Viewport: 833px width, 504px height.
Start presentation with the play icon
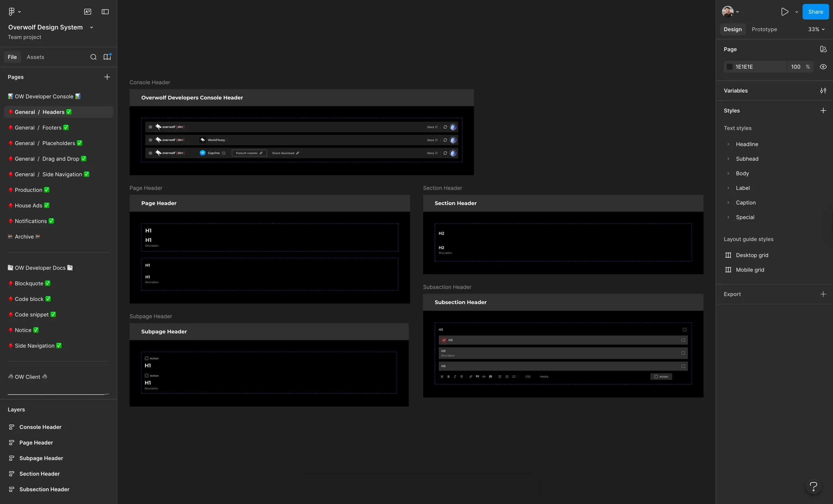point(784,11)
